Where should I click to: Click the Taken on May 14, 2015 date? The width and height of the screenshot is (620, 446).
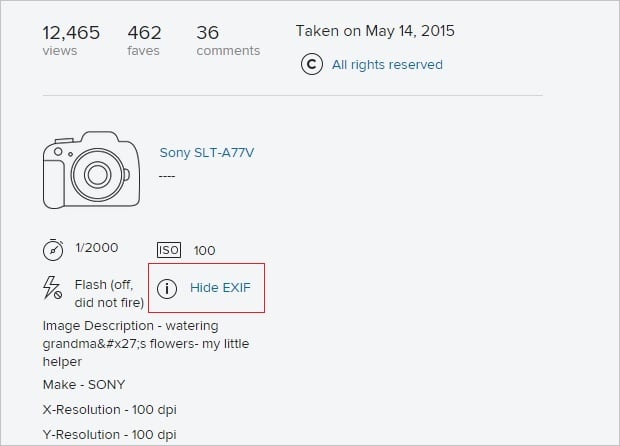coord(375,31)
